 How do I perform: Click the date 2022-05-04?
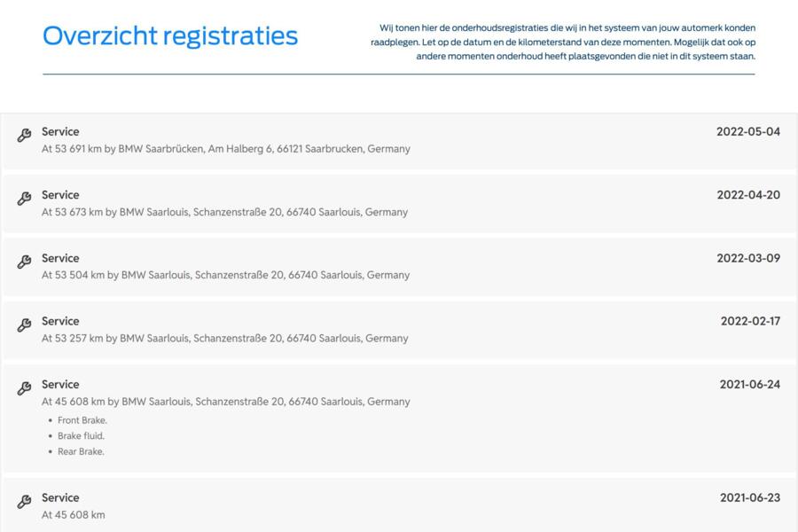click(748, 131)
